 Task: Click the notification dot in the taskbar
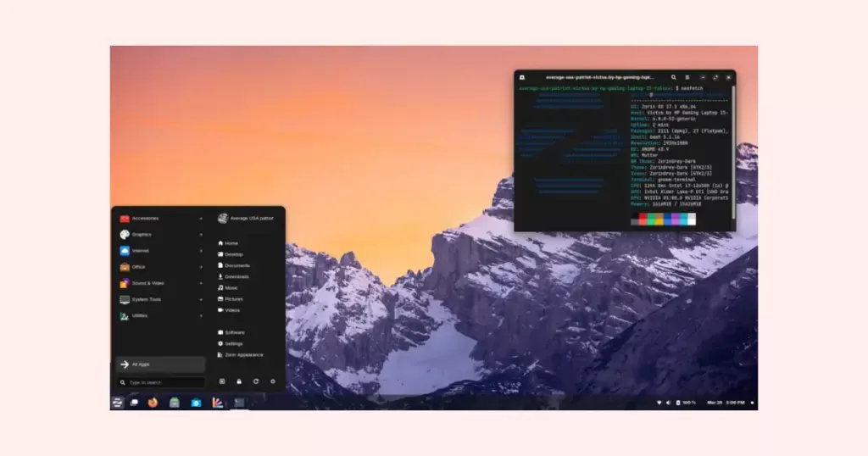coord(752,403)
